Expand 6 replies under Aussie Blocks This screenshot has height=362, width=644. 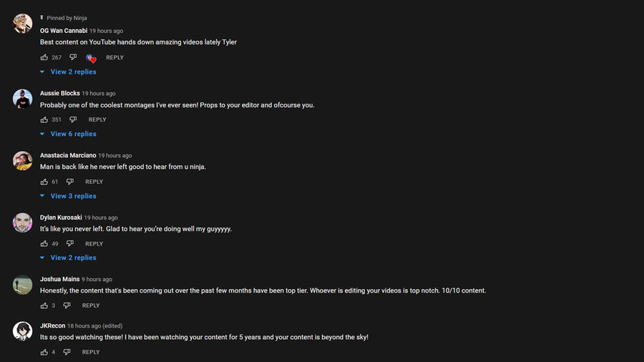point(73,134)
